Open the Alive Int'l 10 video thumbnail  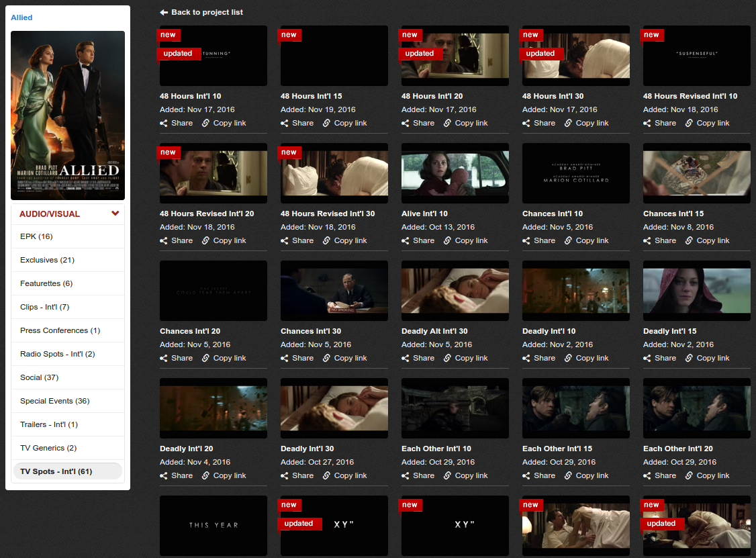pos(455,173)
